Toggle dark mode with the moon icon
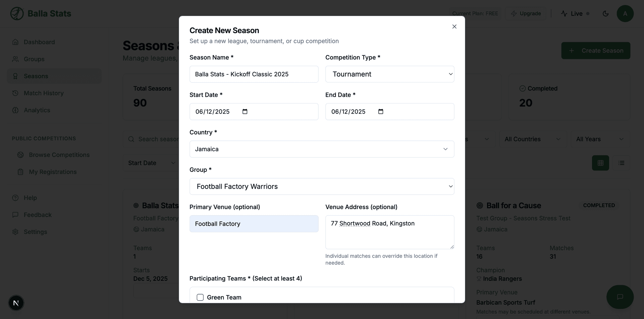This screenshot has width=644, height=319. [605, 14]
